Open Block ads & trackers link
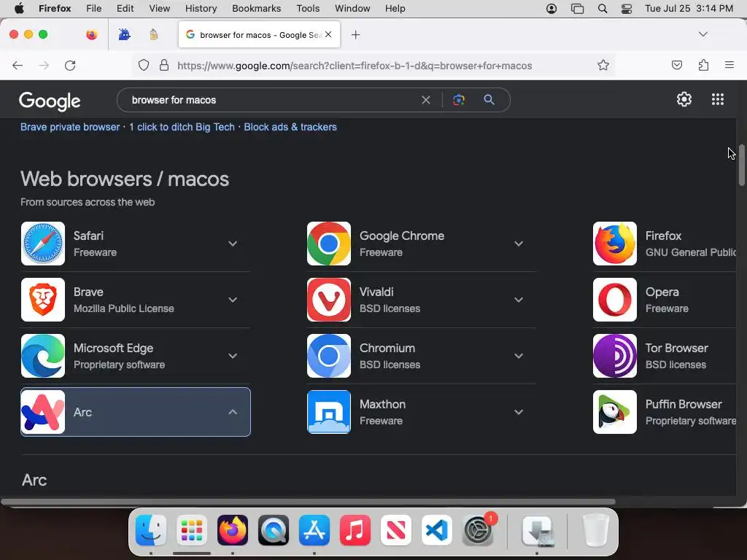Screen dimensions: 747x560 pos(290,127)
